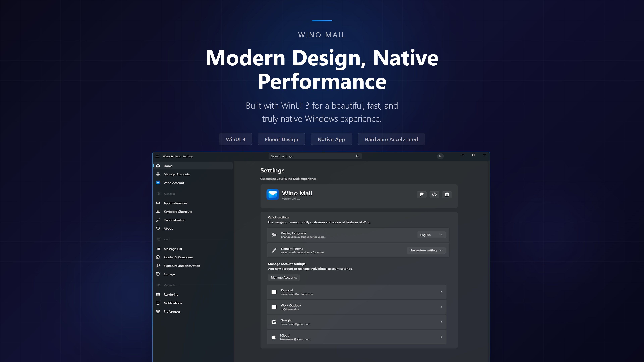
Task: Expand the Google gmail account chevron
Action: (x=441, y=322)
